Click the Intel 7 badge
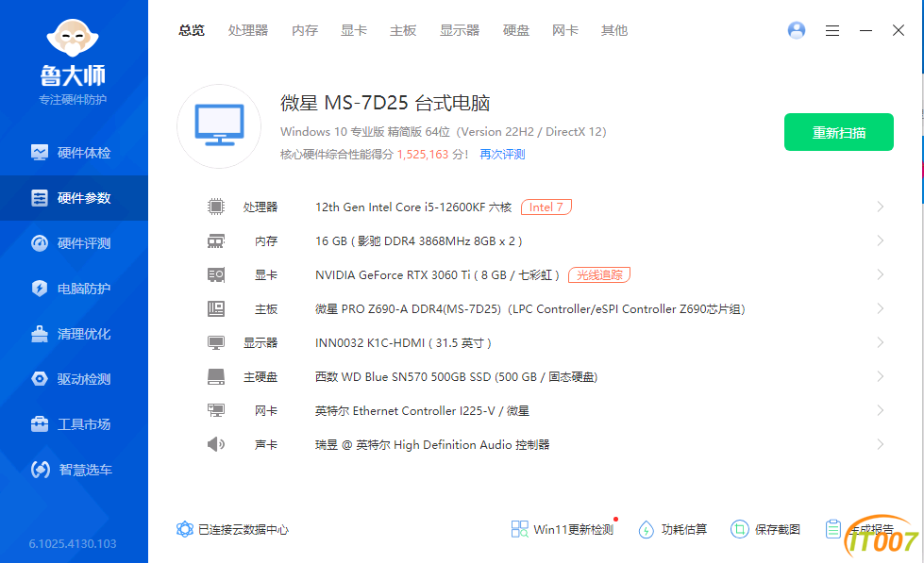Screen dimensions: 924x563 click(x=546, y=207)
